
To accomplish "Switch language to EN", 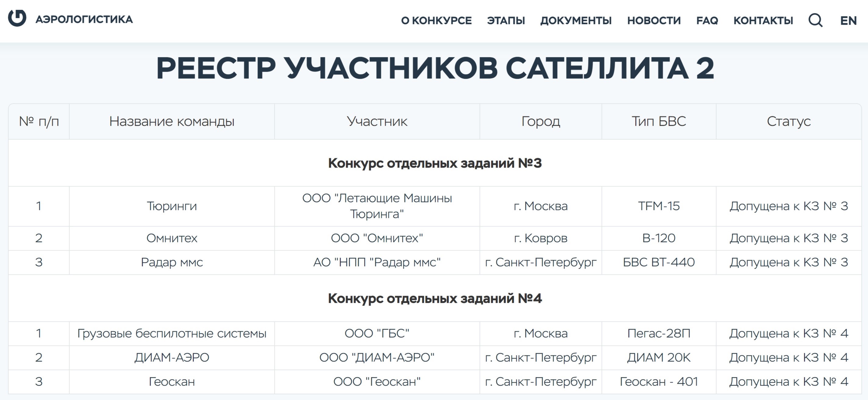I will [848, 20].
